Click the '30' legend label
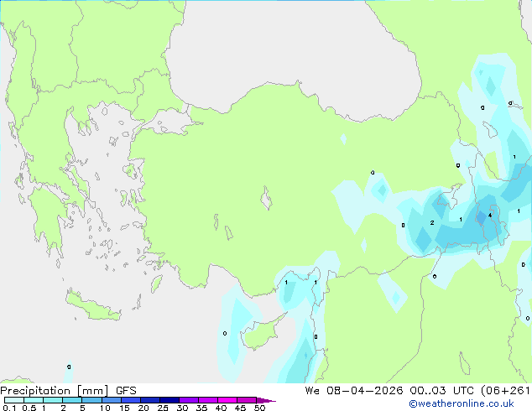This screenshot has height=411, width=532. pyautogui.click(x=182, y=408)
